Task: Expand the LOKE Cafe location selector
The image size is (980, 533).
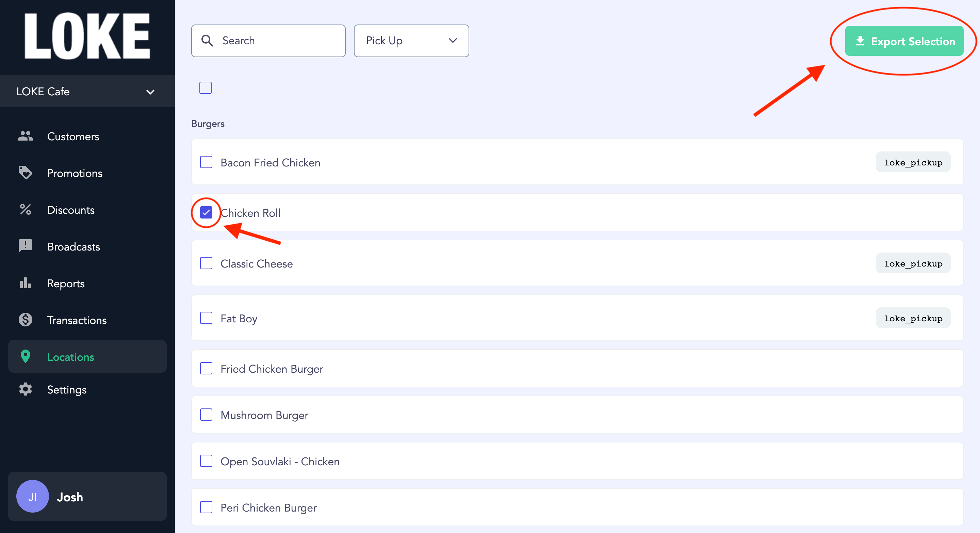Action: tap(87, 91)
